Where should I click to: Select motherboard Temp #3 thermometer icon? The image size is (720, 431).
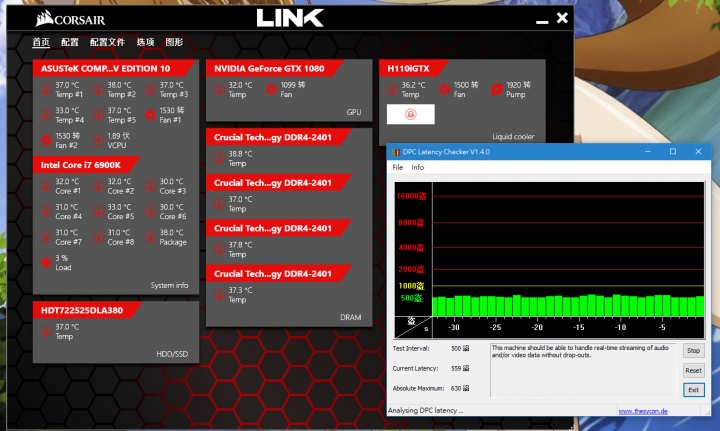[x=151, y=90]
